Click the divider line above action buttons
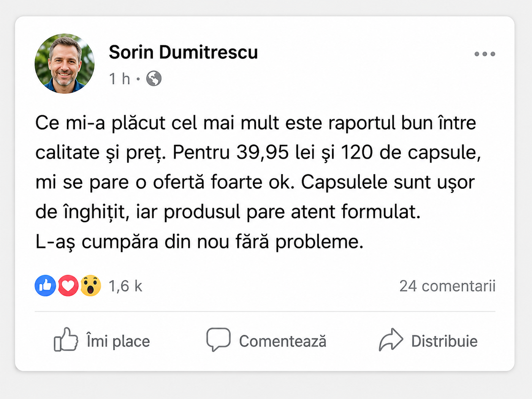The height and width of the screenshot is (399, 532). pyautogui.click(x=265, y=311)
